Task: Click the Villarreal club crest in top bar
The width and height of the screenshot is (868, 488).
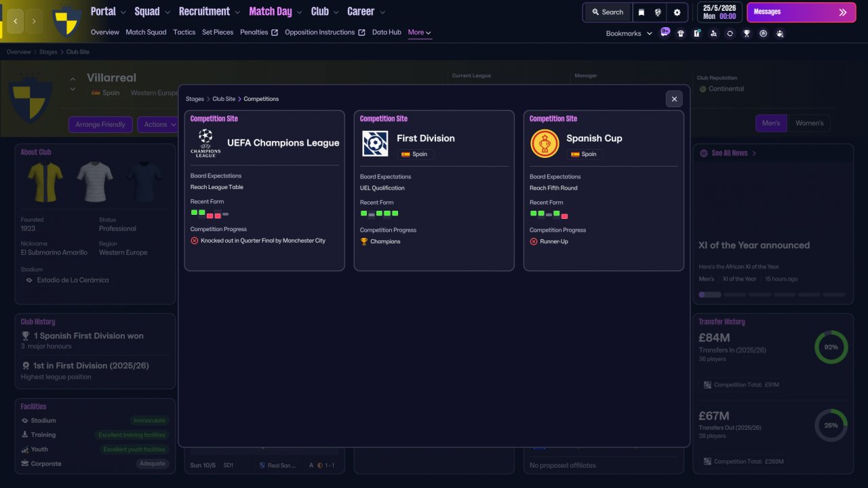Action: (67, 20)
